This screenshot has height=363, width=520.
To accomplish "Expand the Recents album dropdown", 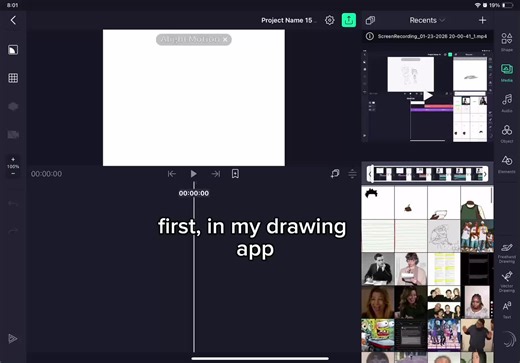I will coord(427,20).
